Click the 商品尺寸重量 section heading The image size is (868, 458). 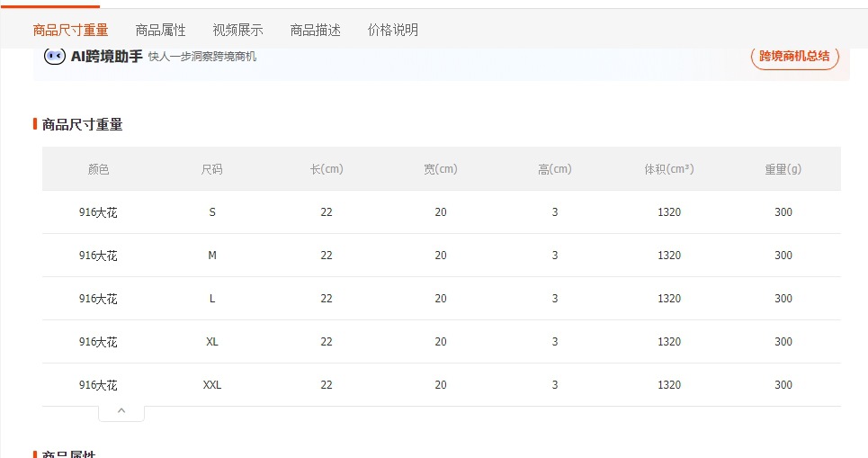[83, 125]
